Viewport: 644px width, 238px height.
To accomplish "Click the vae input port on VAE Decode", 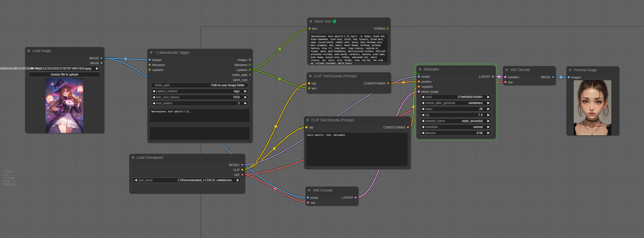I will (x=506, y=82).
